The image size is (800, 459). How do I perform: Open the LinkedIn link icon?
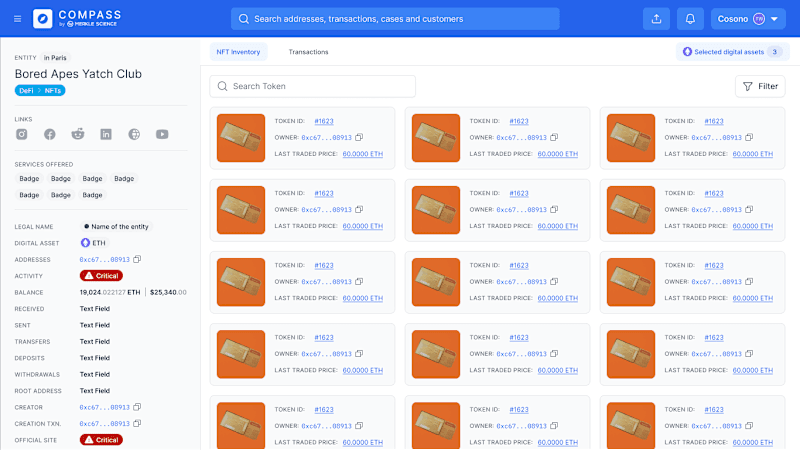click(106, 134)
